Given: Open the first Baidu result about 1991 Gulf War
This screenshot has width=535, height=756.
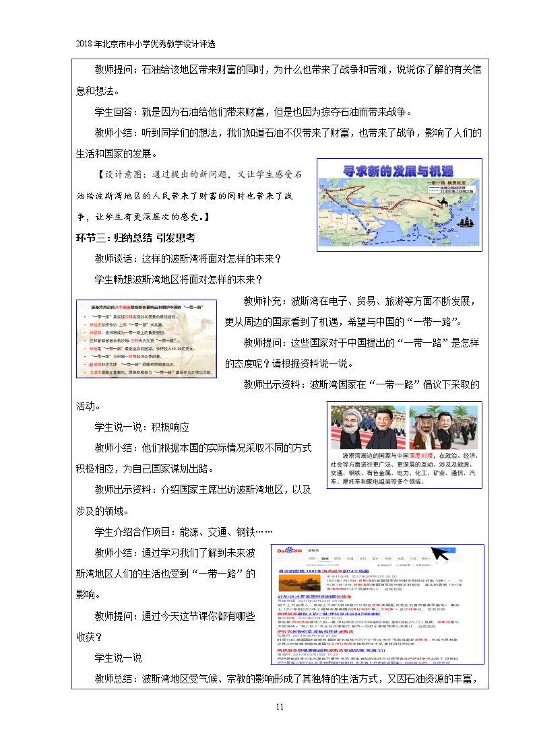Looking at the screenshot, I should coord(323,571).
